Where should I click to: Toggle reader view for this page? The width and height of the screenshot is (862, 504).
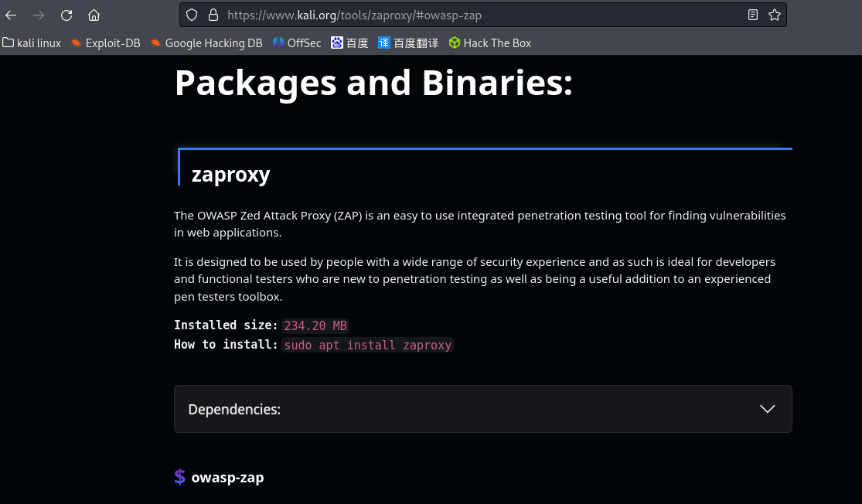coord(752,15)
